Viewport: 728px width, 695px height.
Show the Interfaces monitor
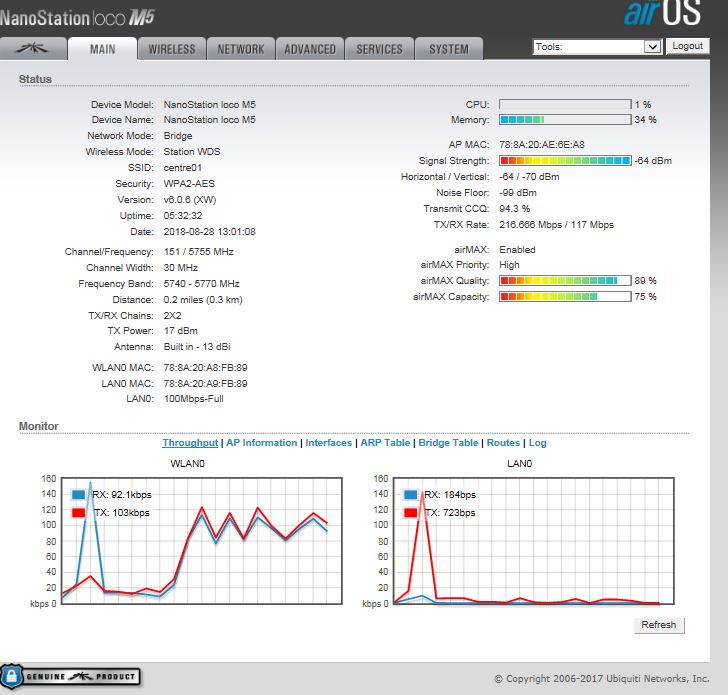click(329, 443)
